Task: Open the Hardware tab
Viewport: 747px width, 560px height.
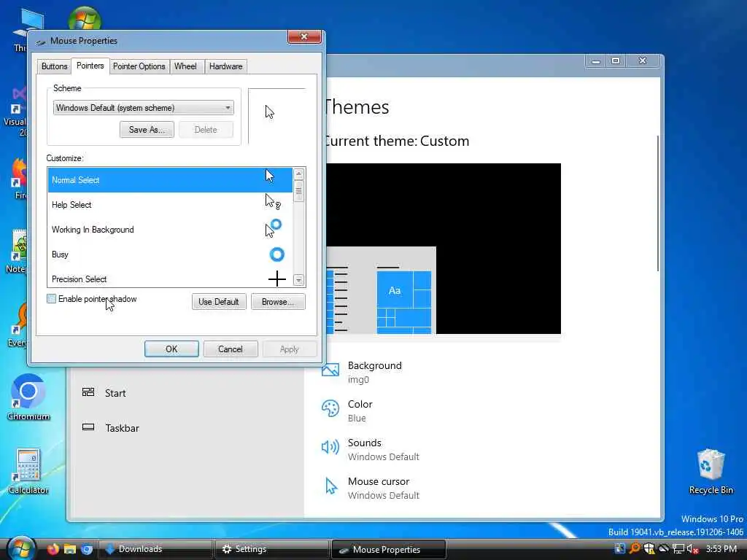Action: click(x=226, y=66)
